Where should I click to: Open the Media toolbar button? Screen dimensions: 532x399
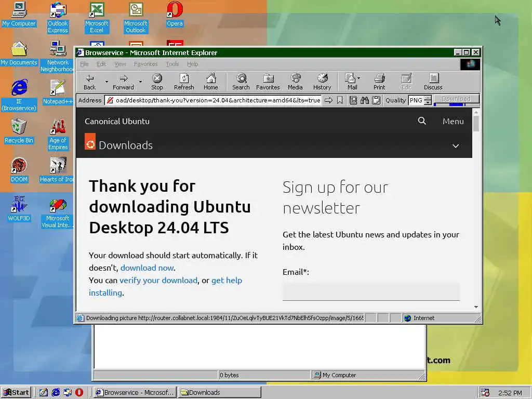click(x=295, y=82)
